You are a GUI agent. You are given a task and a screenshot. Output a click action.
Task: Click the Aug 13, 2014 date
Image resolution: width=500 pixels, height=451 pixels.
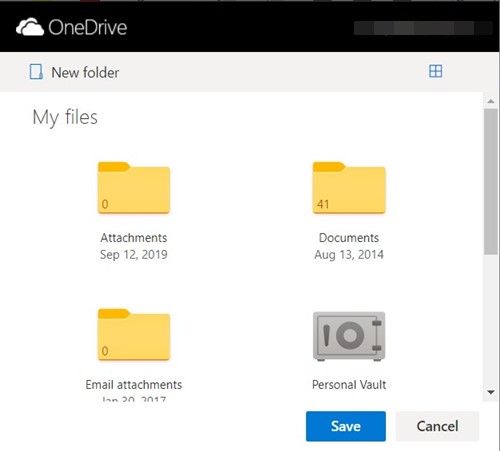pos(349,255)
